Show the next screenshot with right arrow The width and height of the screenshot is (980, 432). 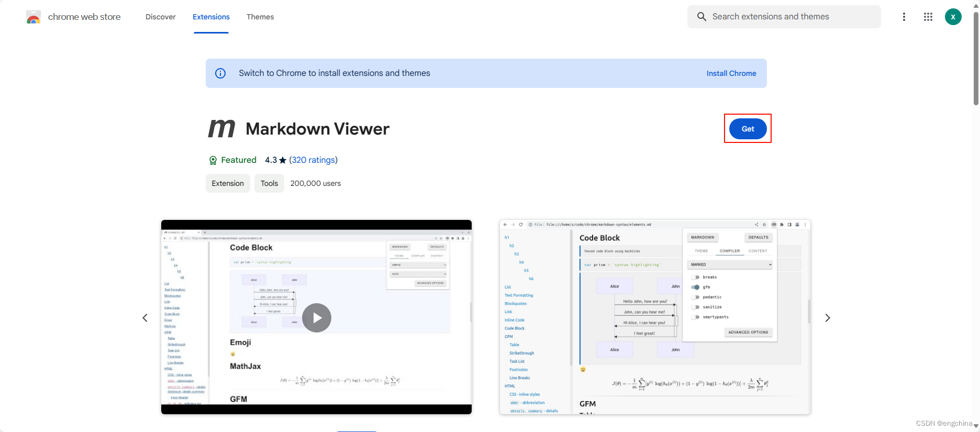click(828, 318)
